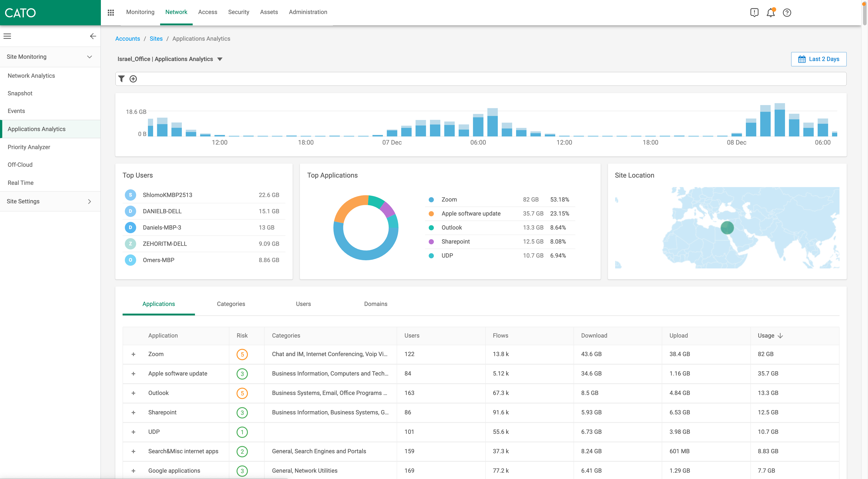Collapse sidebar with the back arrow
This screenshot has height=479, width=868.
93,36
